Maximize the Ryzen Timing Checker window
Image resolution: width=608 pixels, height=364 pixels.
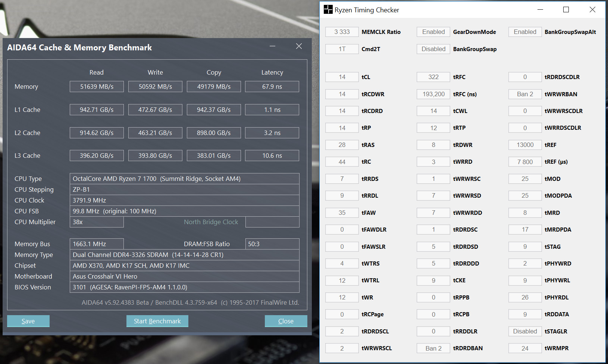pyautogui.click(x=566, y=10)
